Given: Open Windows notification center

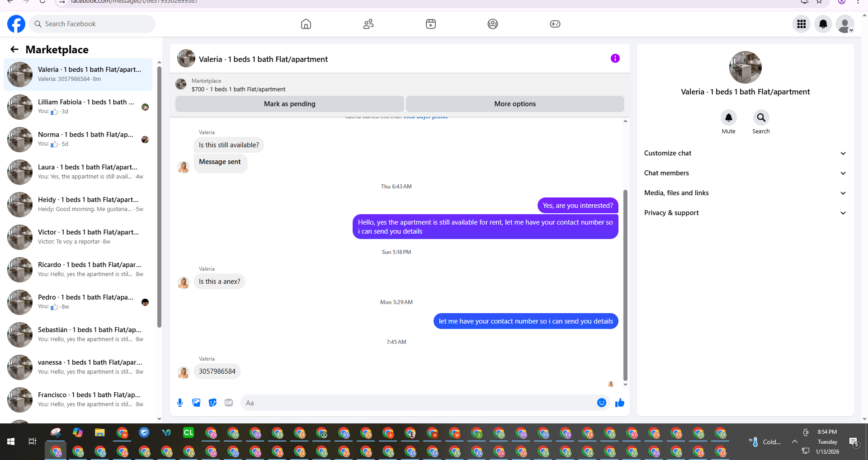Looking at the screenshot, I should coord(854,441).
